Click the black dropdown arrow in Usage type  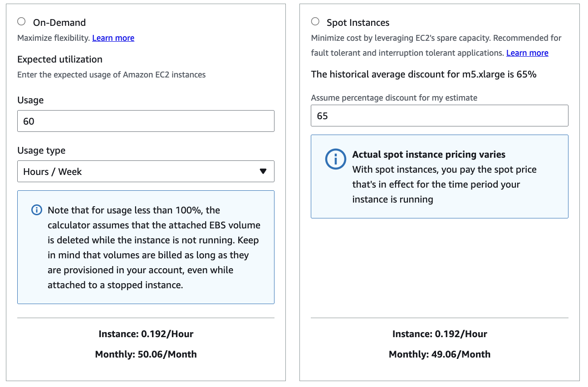point(263,171)
